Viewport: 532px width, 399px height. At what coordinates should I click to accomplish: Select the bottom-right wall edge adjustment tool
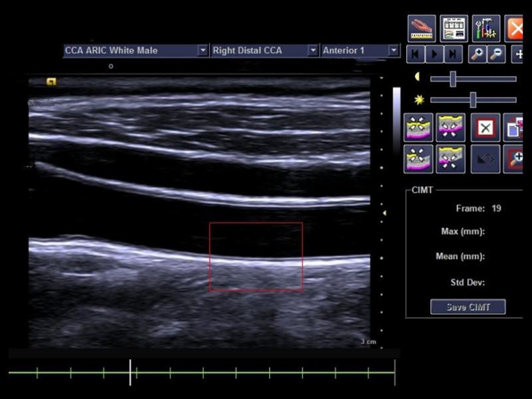pyautogui.click(x=450, y=160)
